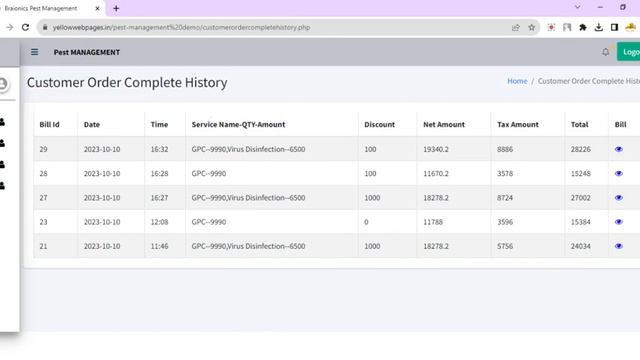
Task: Select Bill Id 29 cell
Action: (56, 149)
